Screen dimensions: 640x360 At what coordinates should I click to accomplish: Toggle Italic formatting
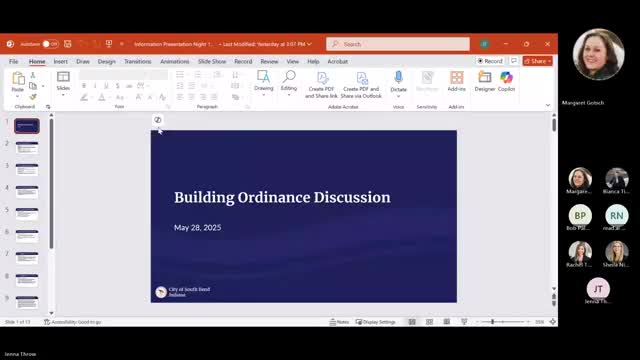[x=95, y=86]
